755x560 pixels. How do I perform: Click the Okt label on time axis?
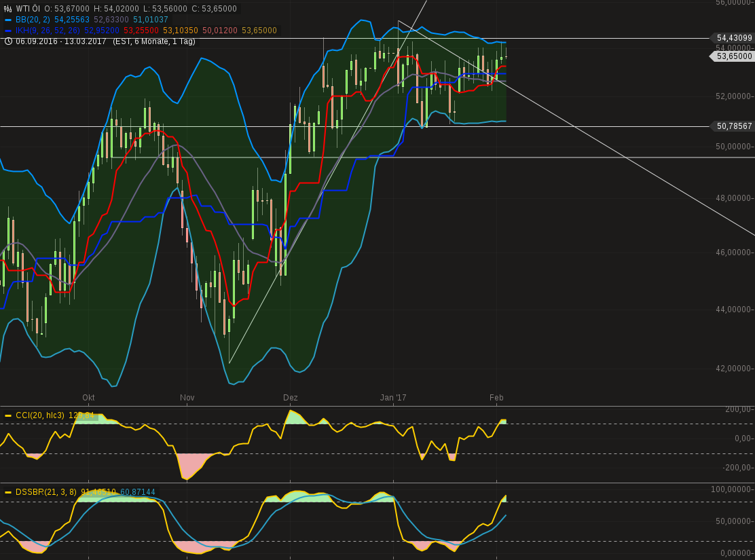pyautogui.click(x=88, y=398)
